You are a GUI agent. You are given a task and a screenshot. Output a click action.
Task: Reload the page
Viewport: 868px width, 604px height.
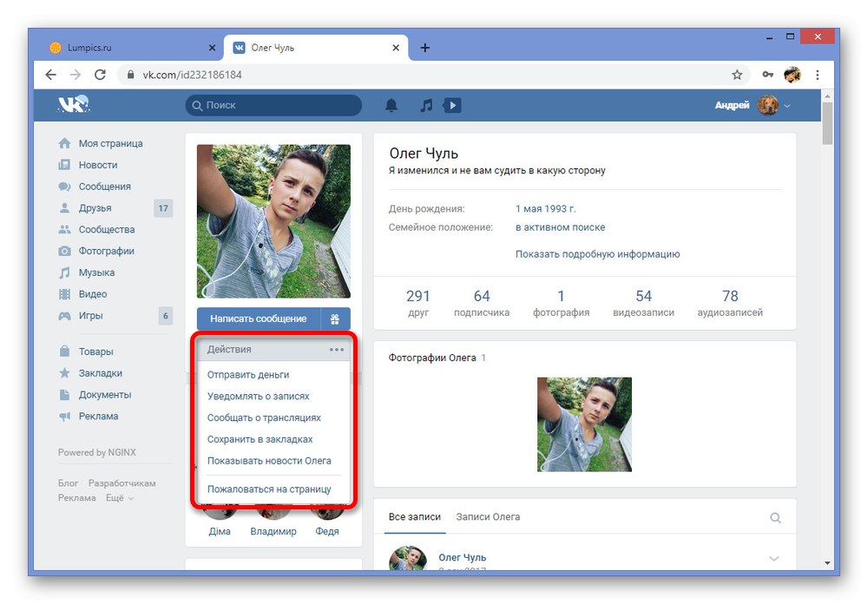tap(100, 75)
